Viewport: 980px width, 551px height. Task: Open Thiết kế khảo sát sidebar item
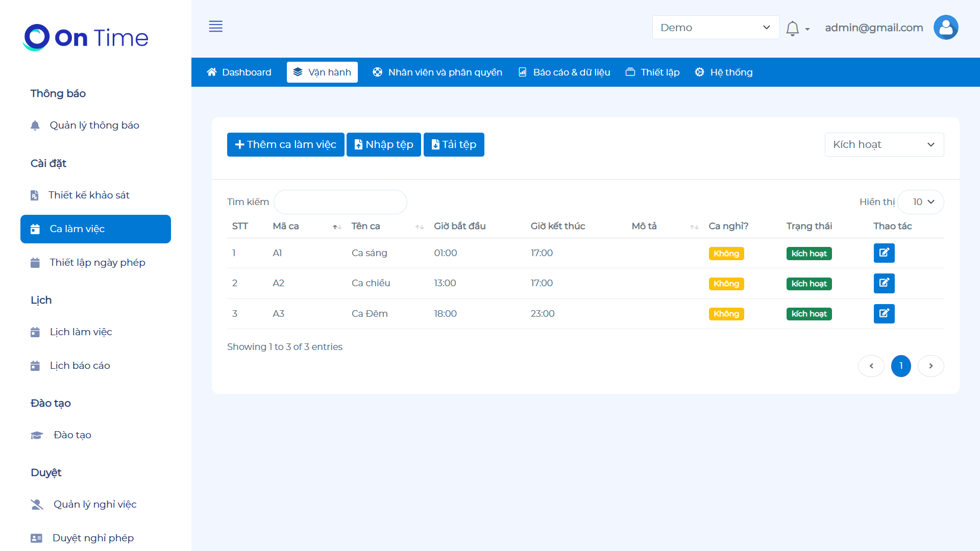89,195
